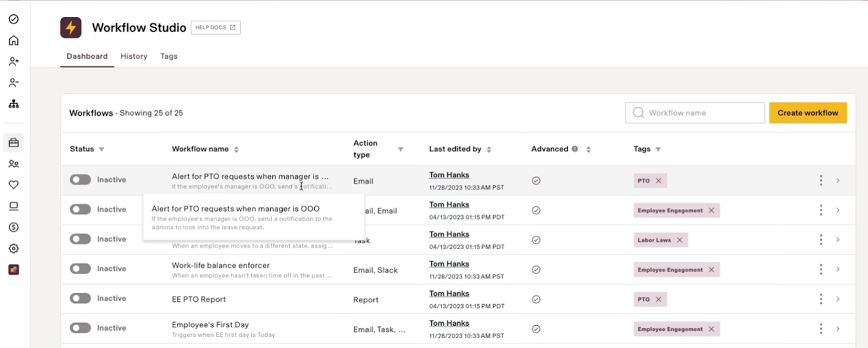Open the Status column filter dropdown
Image resolution: width=868 pixels, height=348 pixels.
click(101, 149)
